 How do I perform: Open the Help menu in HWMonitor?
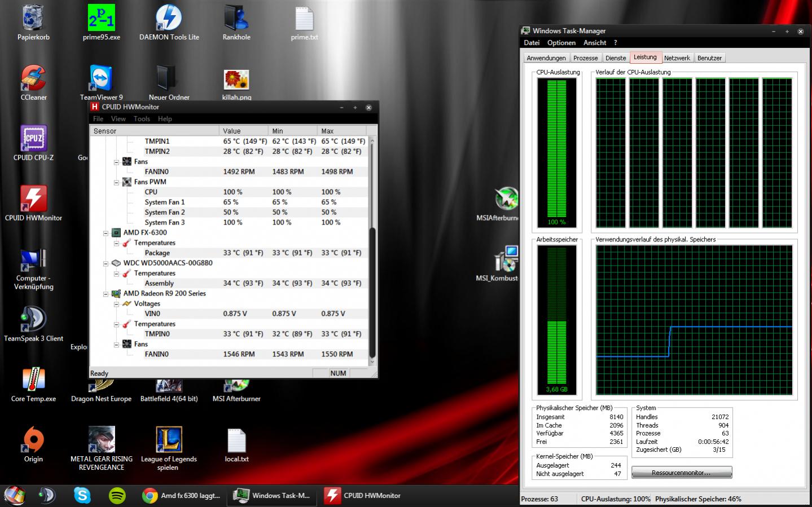(165, 118)
